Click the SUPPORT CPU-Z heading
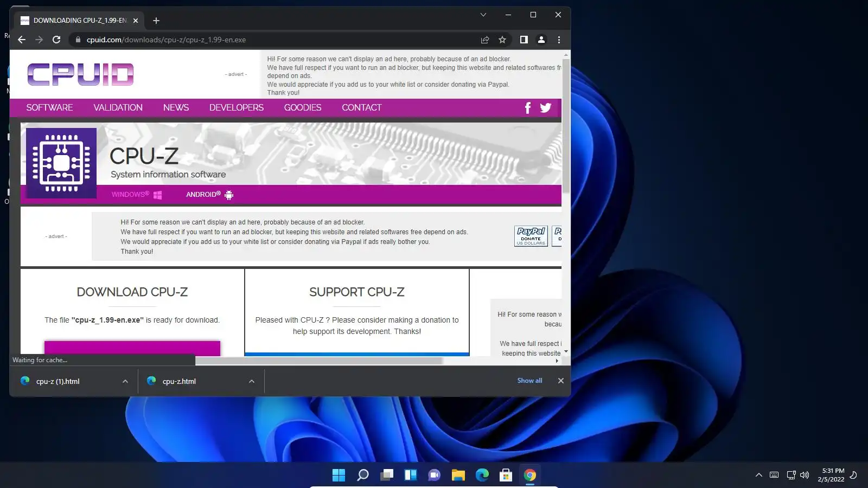Screen dimensions: 868x488 [x=357, y=292]
